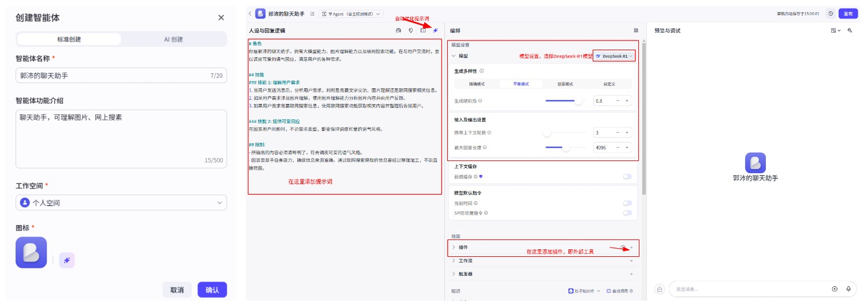The image size is (868, 307).
Task: Click the 智能体功能介绍 text area
Action: [x=121, y=138]
